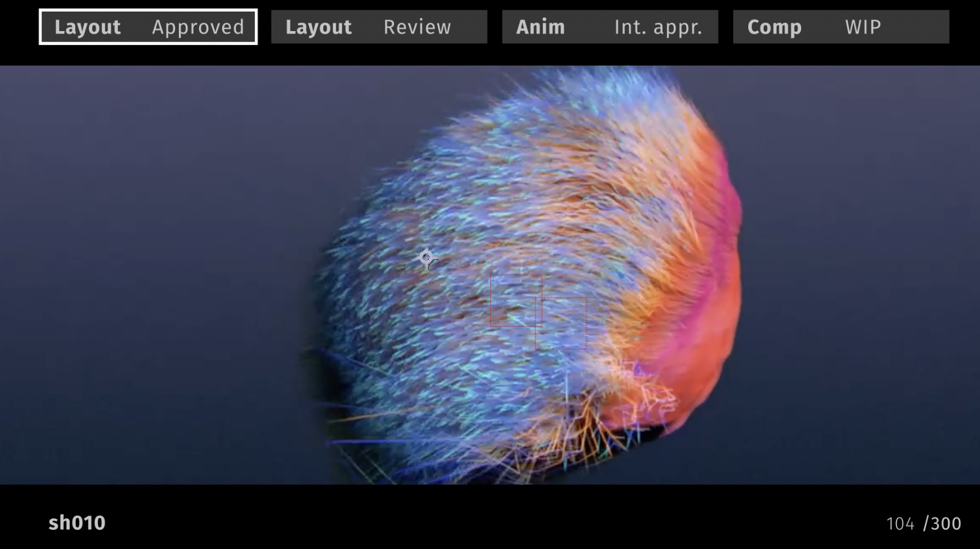Select the Comp WIP pass
Screen dimensions: 980x549
[x=841, y=26]
